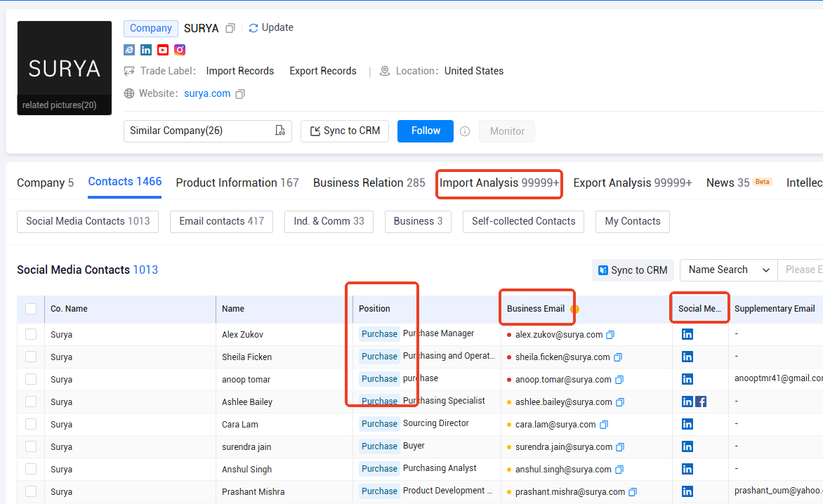Image resolution: width=823 pixels, height=504 pixels.
Task: Open anoop tomar's LinkedIn profile icon
Action: (687, 379)
